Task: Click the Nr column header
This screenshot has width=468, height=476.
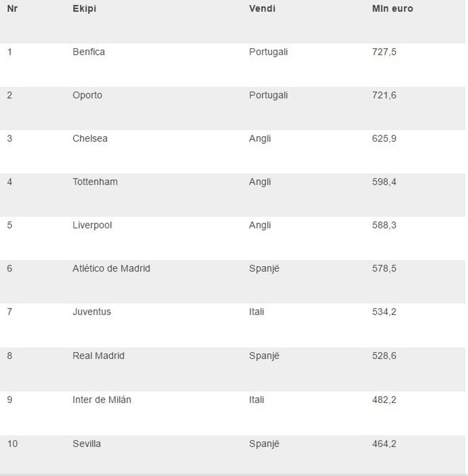Action: tap(12, 9)
